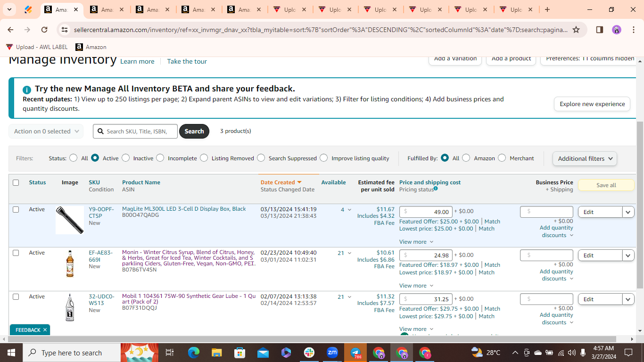This screenshot has height=362, width=644.
Task: Click MagLite flashlight product image
Action: click(70, 220)
